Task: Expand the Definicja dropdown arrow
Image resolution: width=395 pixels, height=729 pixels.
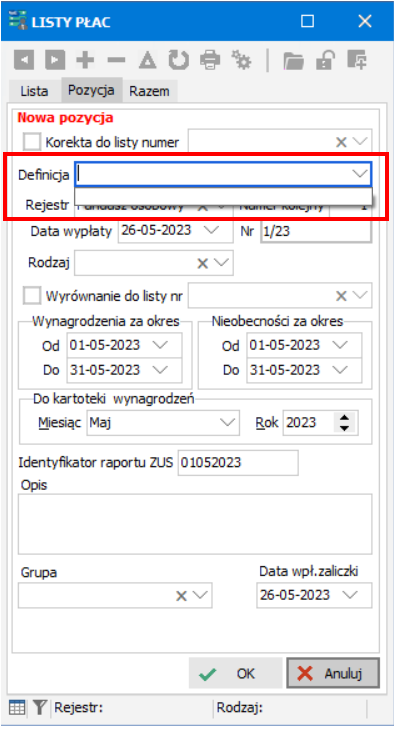Action: tap(359, 174)
